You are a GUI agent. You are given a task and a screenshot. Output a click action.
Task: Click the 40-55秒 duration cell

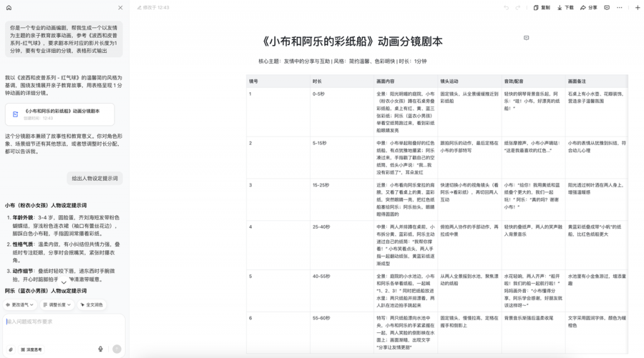(341, 290)
